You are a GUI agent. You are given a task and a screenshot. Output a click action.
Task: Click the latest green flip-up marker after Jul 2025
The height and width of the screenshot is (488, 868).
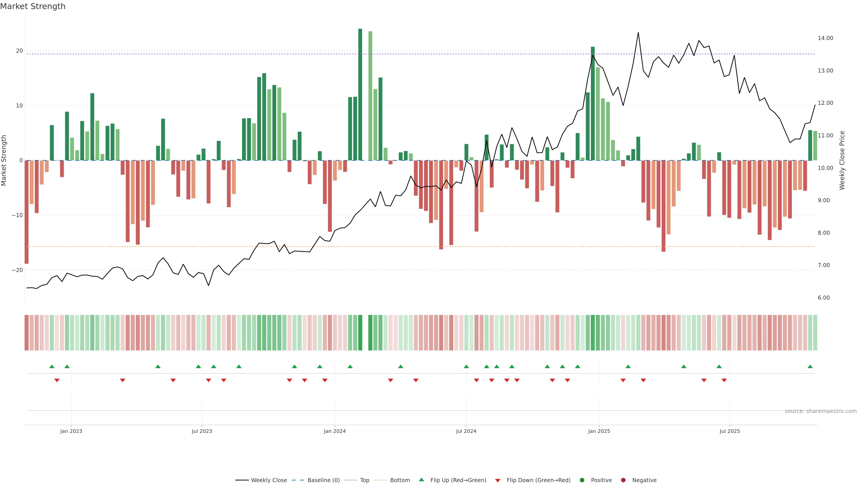coord(810,366)
